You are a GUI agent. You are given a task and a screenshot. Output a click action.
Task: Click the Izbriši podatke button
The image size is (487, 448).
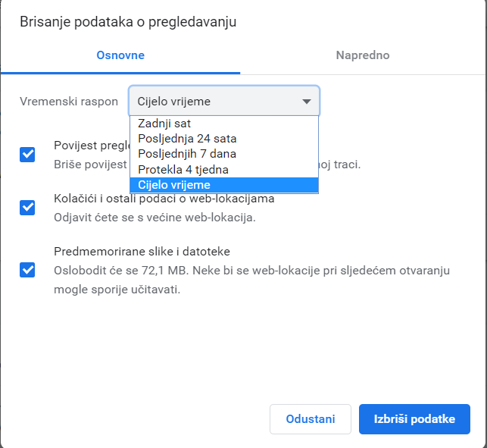click(414, 419)
